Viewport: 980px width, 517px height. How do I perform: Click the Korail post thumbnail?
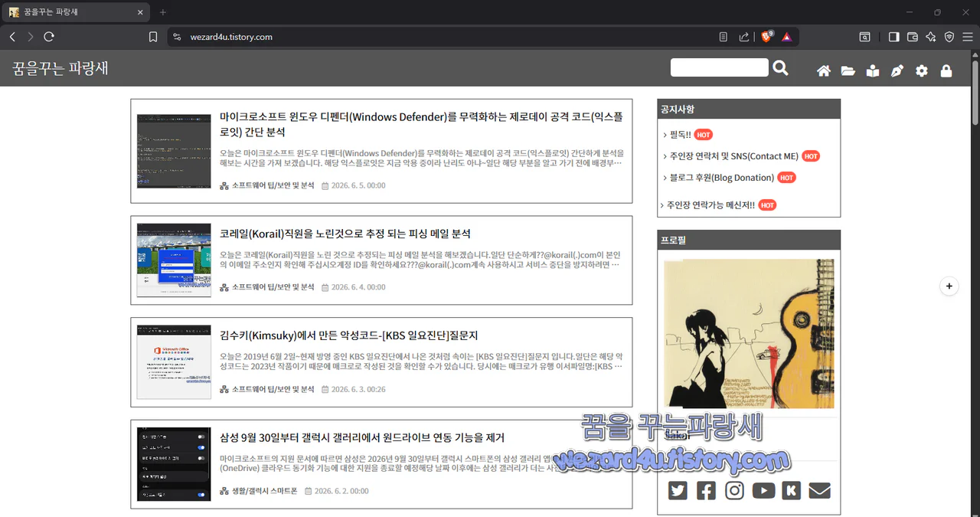[x=174, y=260]
